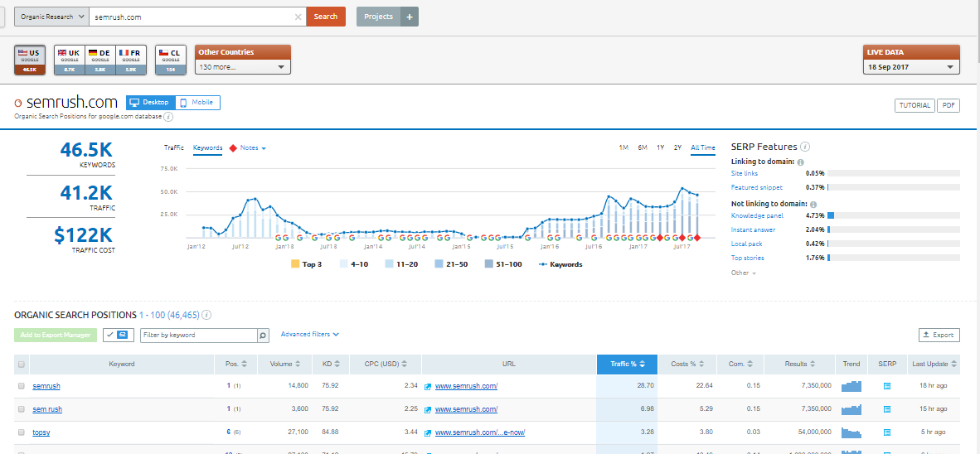This screenshot has width=980, height=454.
Task: Select the CL Google database
Action: (x=171, y=60)
